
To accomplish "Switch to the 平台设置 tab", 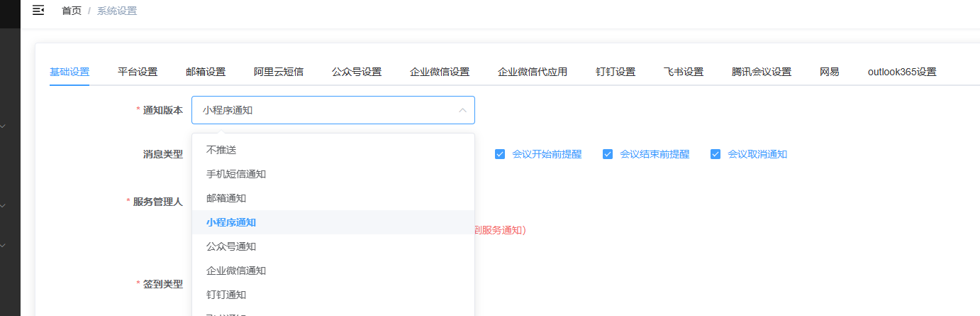I will coord(138,72).
